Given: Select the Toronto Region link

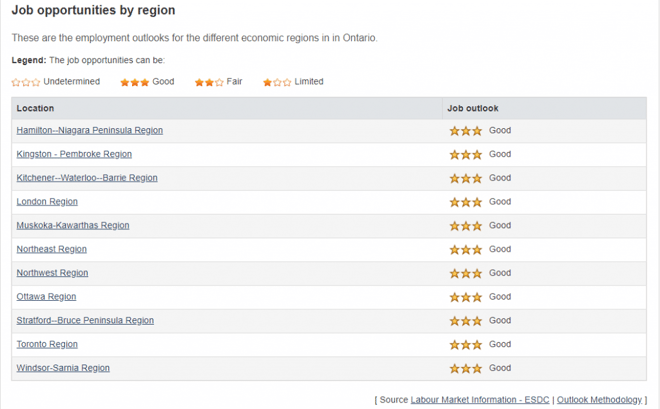Looking at the screenshot, I should 47,344.
